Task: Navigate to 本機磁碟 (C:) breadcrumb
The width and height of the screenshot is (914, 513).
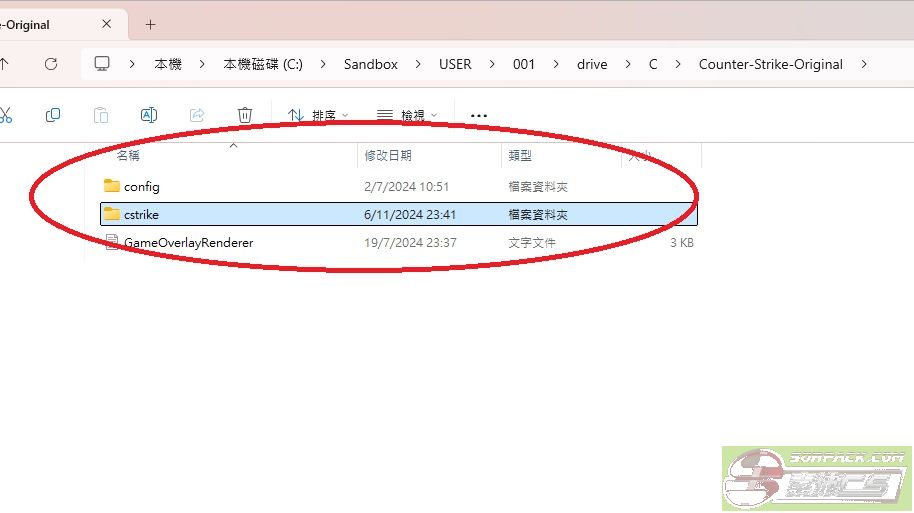Action: [263, 64]
